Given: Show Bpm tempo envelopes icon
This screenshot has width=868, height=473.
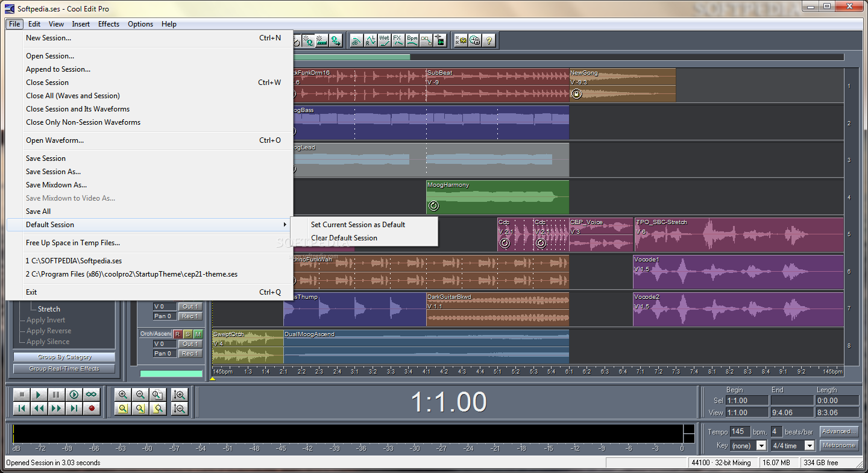Looking at the screenshot, I should (412, 40).
